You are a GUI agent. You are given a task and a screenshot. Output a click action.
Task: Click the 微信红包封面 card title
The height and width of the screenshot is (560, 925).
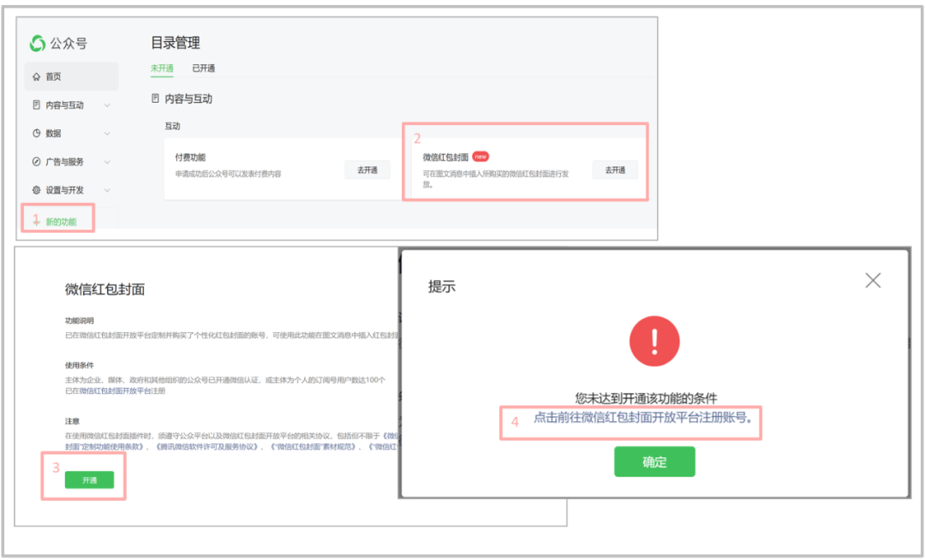point(445,158)
